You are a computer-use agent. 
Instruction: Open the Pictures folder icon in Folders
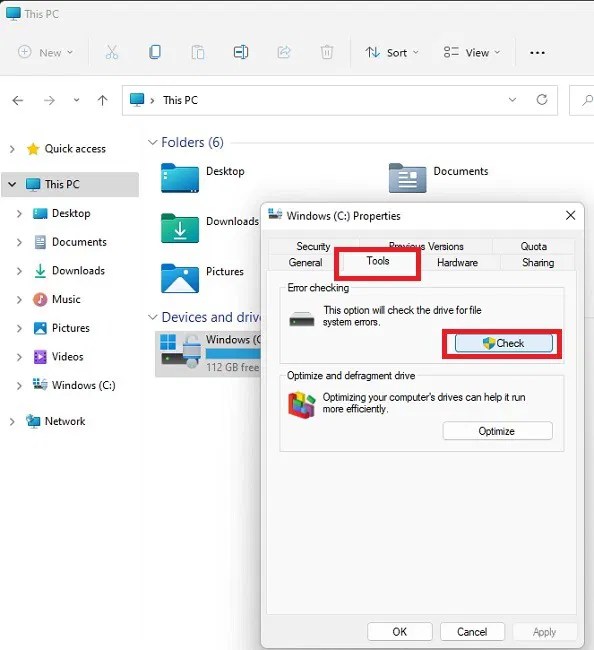coord(180,278)
